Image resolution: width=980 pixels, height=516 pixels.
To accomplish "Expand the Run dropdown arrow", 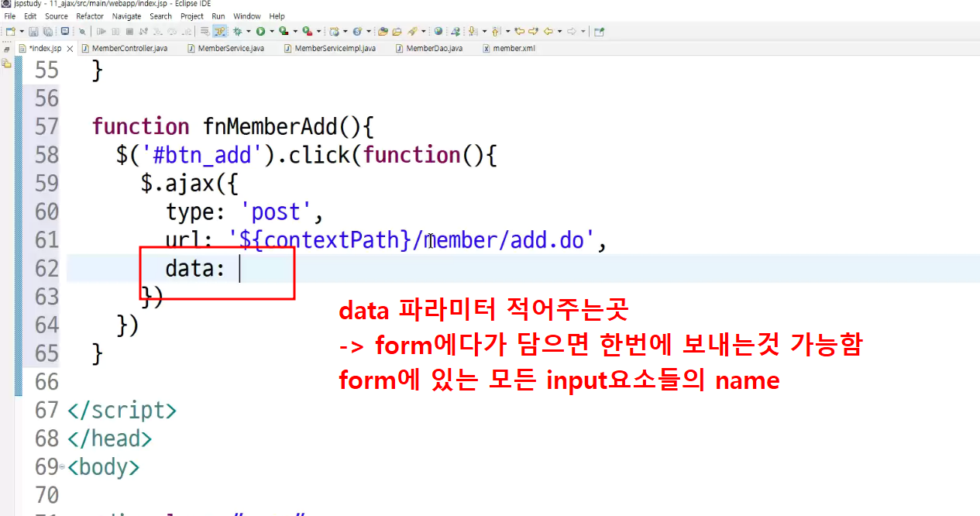I will pos(272,32).
